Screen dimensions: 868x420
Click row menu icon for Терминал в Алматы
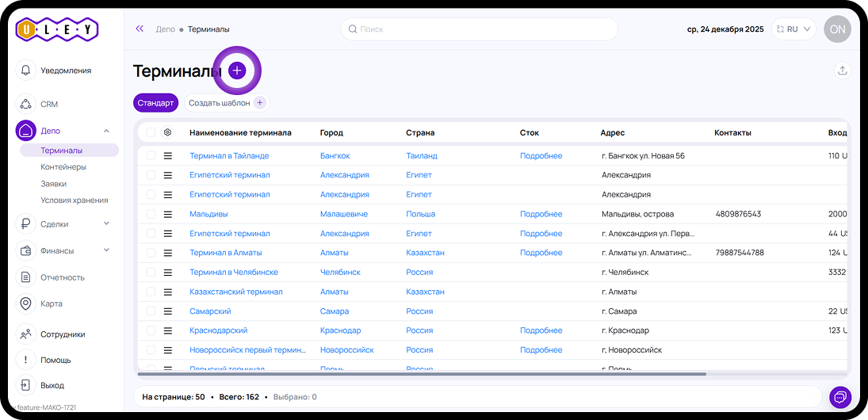pos(168,253)
